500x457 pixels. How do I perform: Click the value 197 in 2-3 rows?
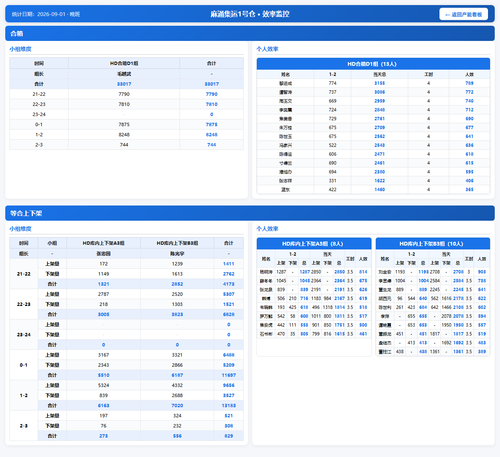tap(104, 416)
